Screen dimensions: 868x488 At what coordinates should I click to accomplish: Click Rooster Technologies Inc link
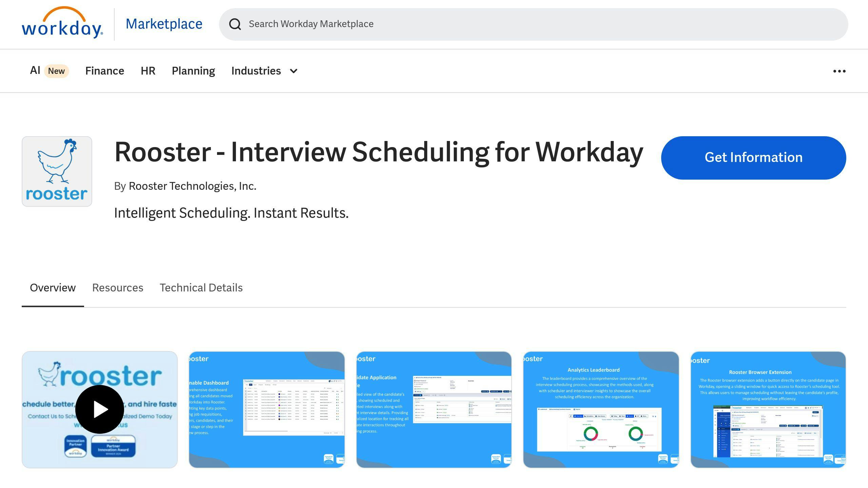pos(192,186)
